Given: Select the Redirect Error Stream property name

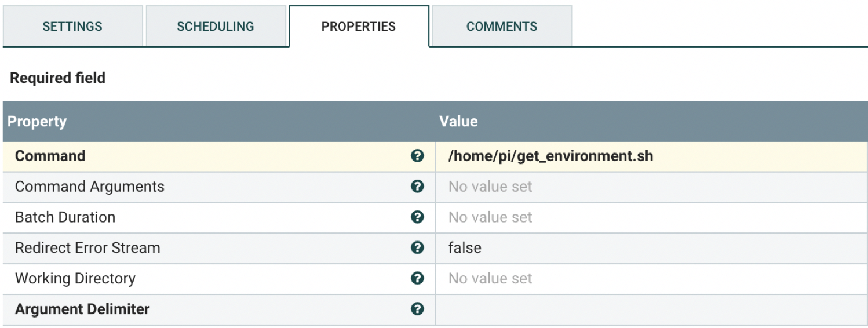Looking at the screenshot, I should (x=87, y=248).
